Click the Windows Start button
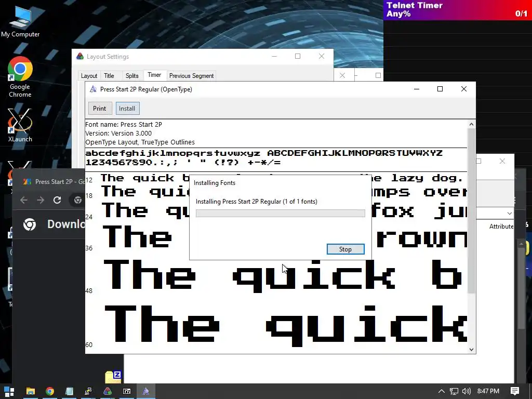Screen dimensions: 532x399 (9, 391)
